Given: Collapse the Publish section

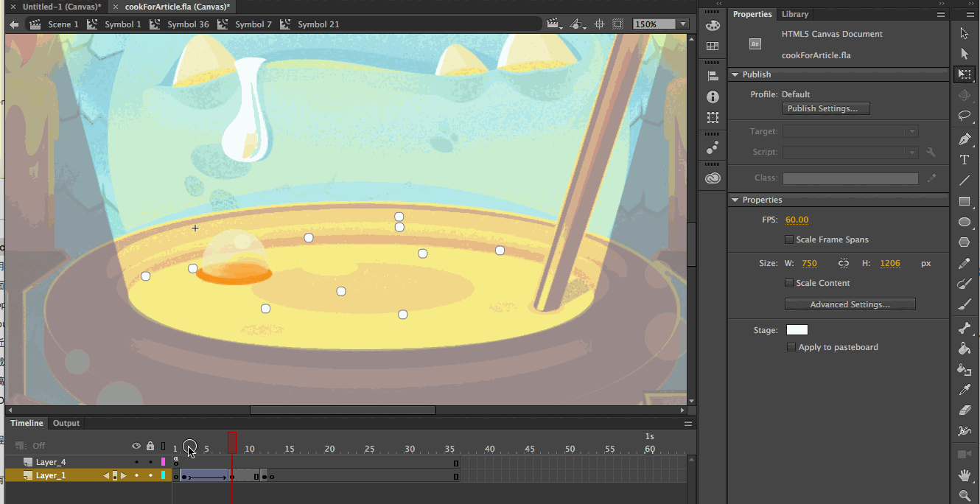Looking at the screenshot, I should (x=735, y=74).
